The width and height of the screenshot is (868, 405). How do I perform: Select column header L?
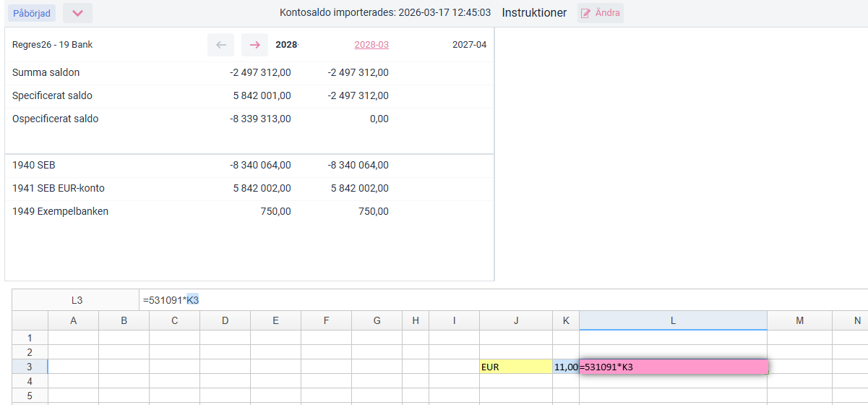673,320
